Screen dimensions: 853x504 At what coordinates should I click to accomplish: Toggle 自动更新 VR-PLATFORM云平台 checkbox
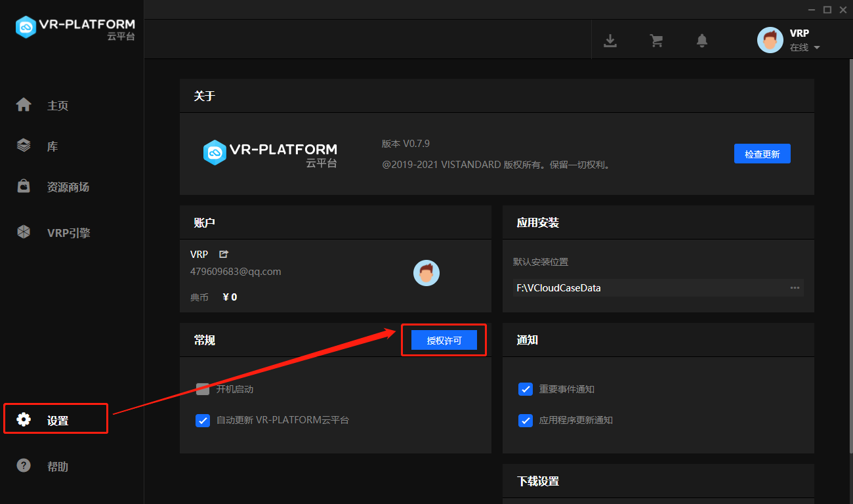[203, 420]
